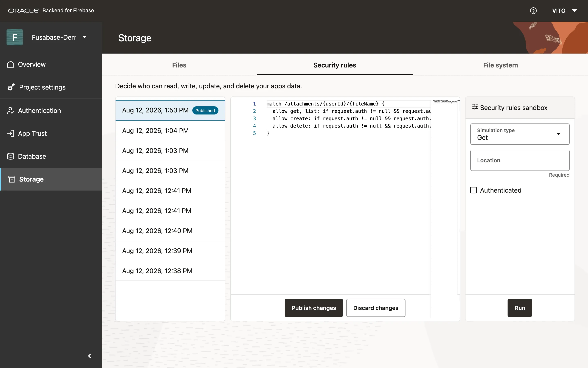Image resolution: width=588 pixels, height=368 pixels.
Task: Click the Publish changes button
Action: (x=314, y=308)
